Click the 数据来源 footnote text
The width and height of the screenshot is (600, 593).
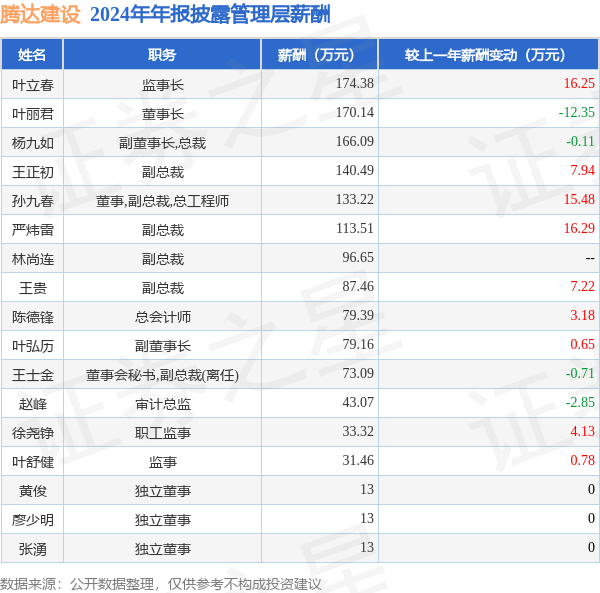coord(161,584)
